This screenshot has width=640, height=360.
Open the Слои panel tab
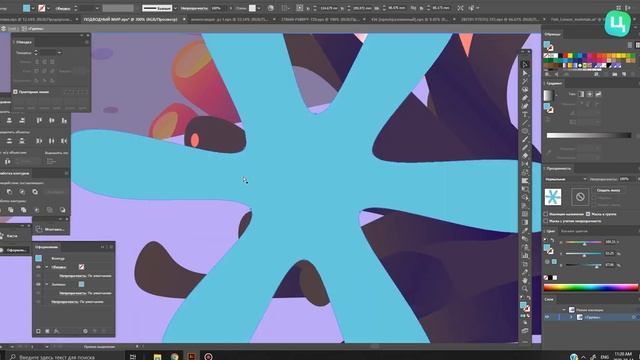(x=549, y=299)
